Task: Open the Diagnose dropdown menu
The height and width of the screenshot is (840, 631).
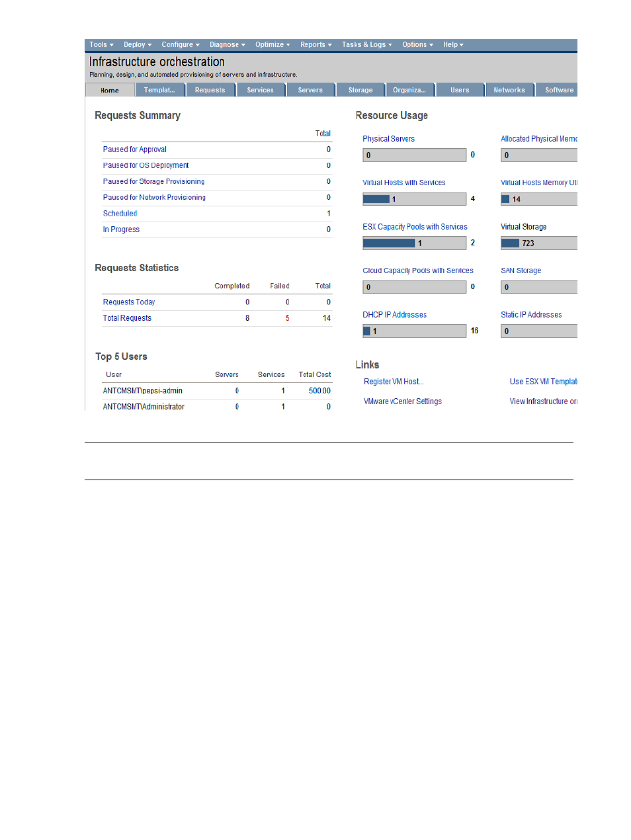Action: tap(228, 45)
